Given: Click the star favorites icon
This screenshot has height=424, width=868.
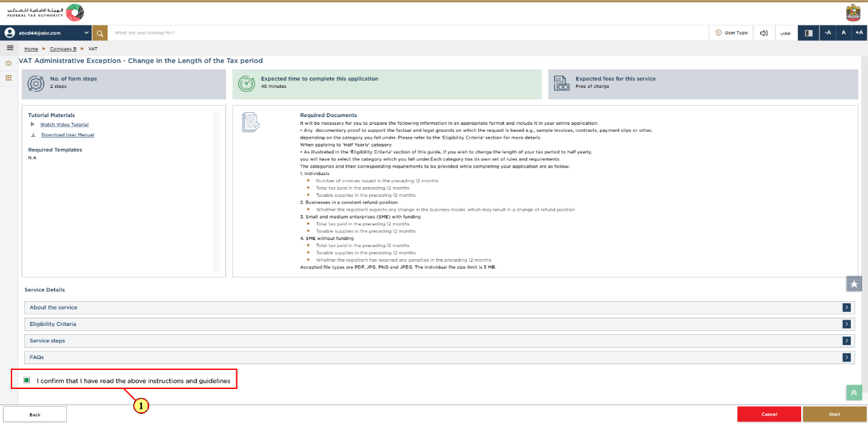Looking at the screenshot, I should 854,284.
